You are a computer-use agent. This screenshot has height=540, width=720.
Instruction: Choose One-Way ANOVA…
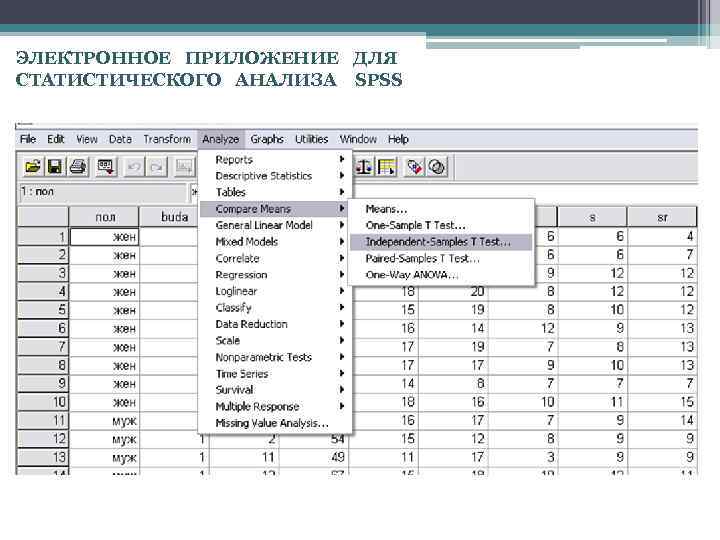[441, 275]
